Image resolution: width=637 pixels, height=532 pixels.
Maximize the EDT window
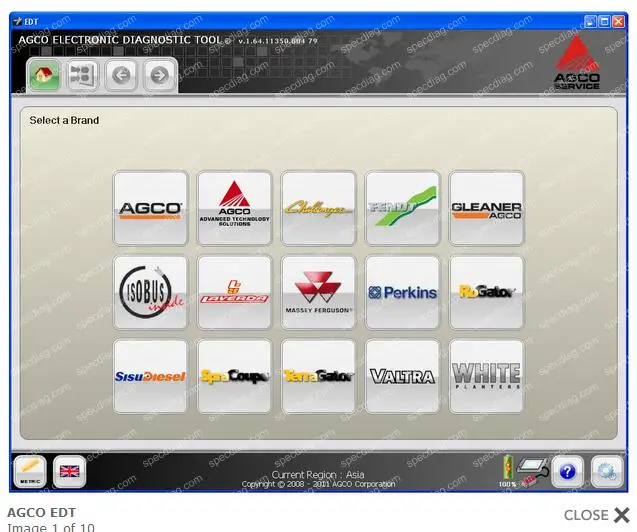point(604,22)
